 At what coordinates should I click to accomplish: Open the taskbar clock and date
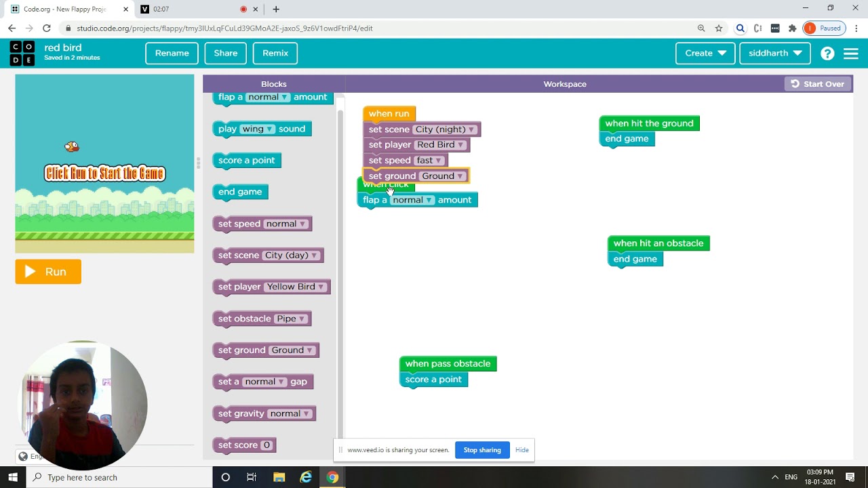pyautogui.click(x=820, y=477)
